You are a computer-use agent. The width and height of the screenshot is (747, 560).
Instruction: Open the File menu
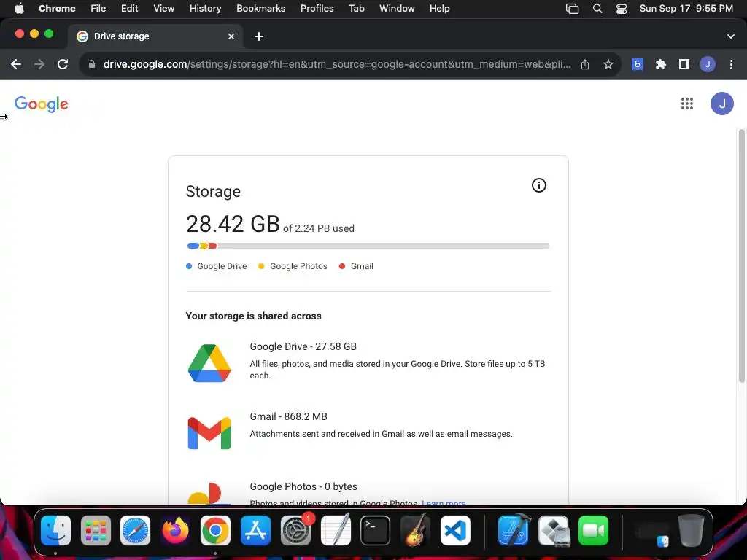click(x=98, y=9)
